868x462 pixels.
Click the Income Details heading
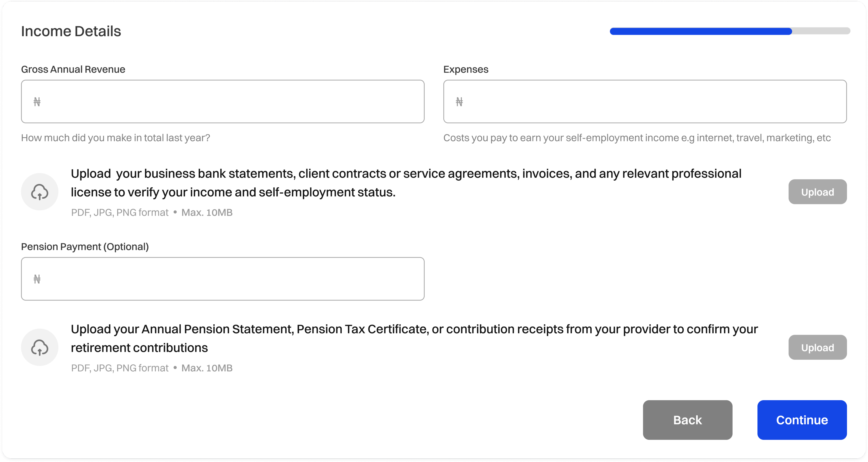pos(71,31)
